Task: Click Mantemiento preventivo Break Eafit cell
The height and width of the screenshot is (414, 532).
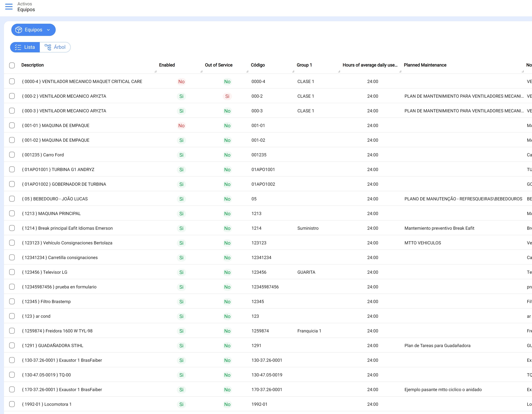Action: (x=439, y=228)
